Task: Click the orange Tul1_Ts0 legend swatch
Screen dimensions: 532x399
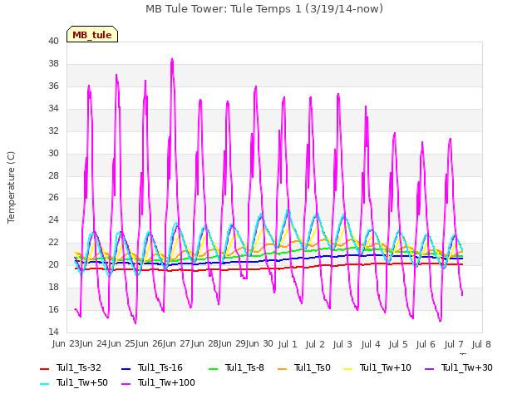Action: point(282,369)
